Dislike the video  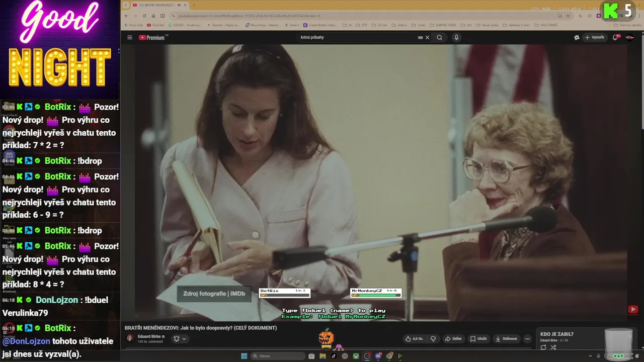point(433,339)
